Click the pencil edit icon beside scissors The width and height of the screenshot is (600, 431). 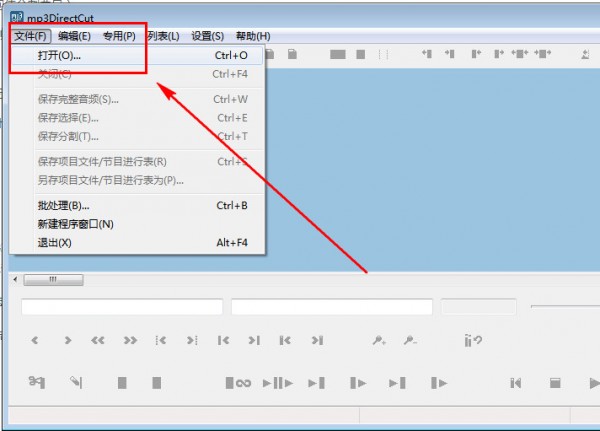75,382
